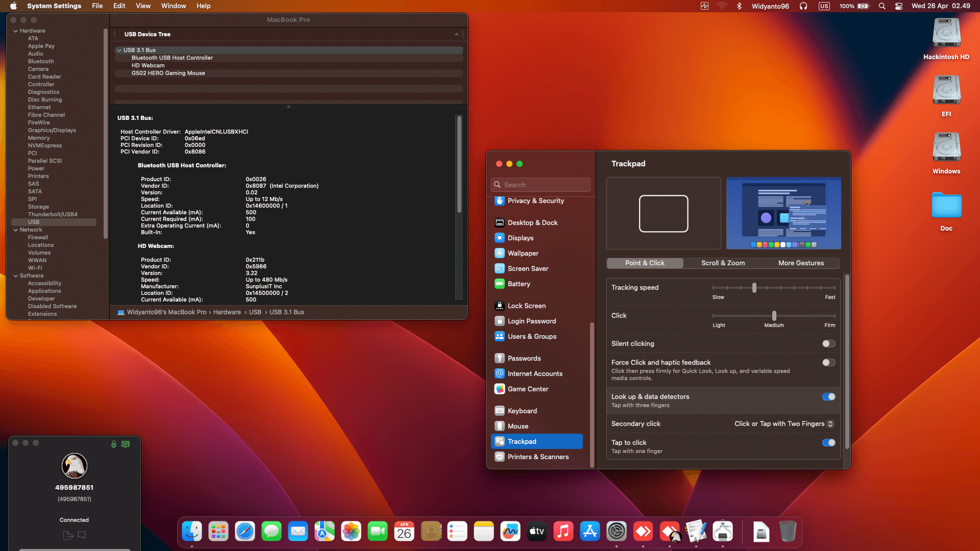This screenshot has width=980, height=551.
Task: Open Spotlight search in the menu bar
Action: pyautogui.click(x=882, y=6)
